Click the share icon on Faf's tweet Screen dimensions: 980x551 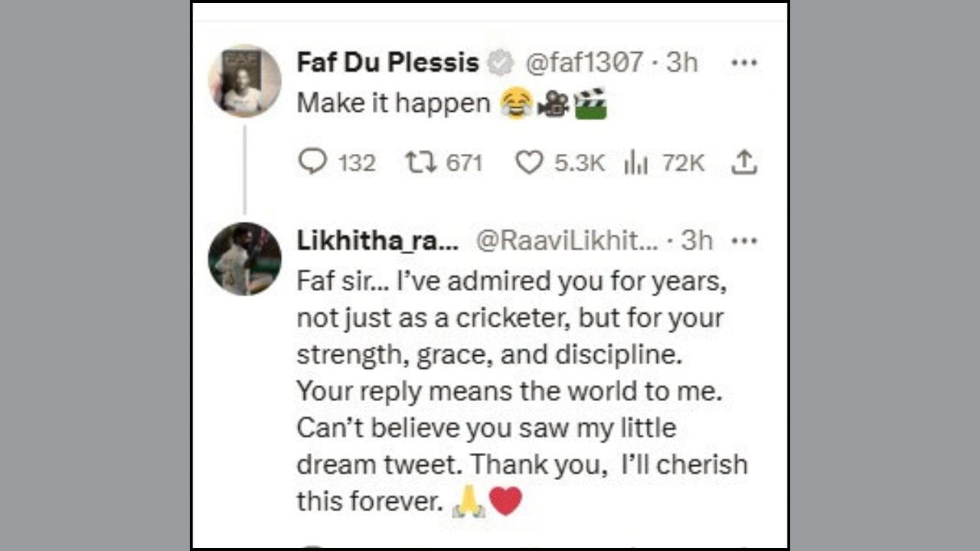coord(744,161)
